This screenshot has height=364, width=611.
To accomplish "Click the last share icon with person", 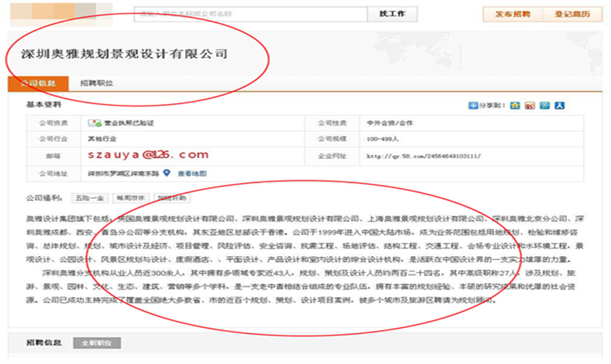I will click(560, 106).
